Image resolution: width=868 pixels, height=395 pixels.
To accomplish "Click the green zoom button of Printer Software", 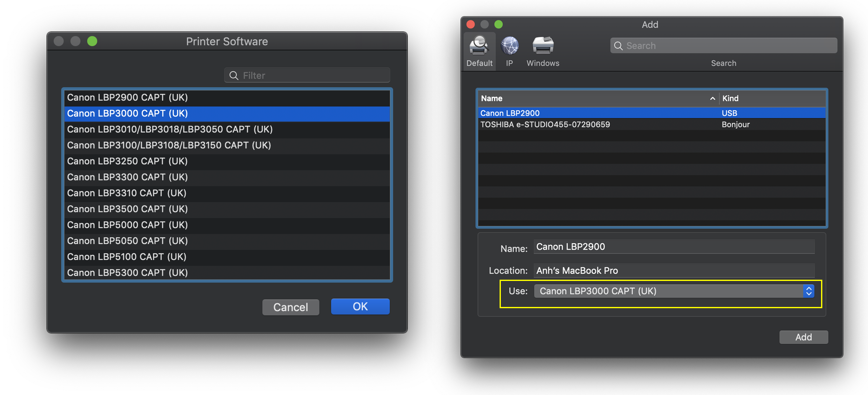I will tap(92, 41).
